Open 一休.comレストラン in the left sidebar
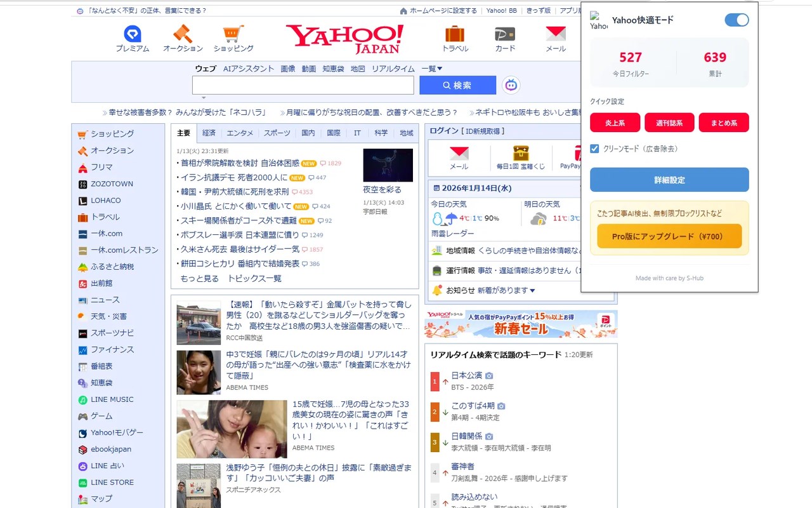The height and width of the screenshot is (508, 812). click(124, 250)
